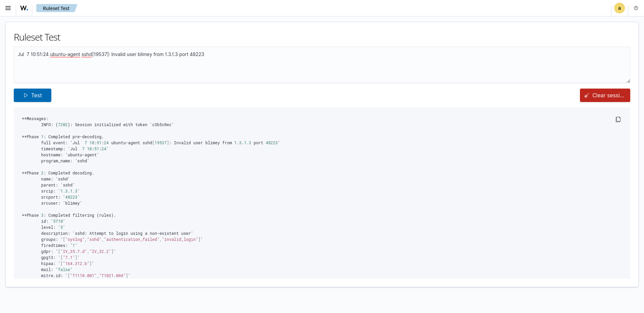Screen dimensions: 644x313
Task: Click the session token INFO message
Action: [107, 125]
